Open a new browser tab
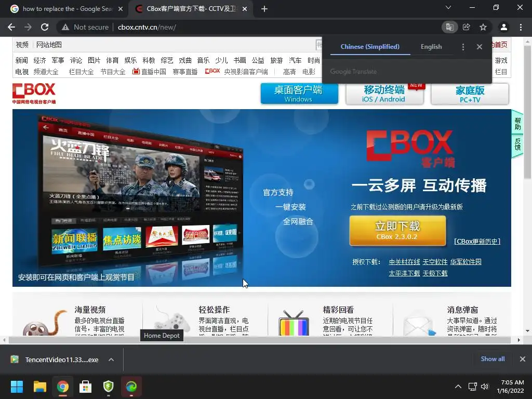The width and height of the screenshot is (532, 399). pos(264,9)
